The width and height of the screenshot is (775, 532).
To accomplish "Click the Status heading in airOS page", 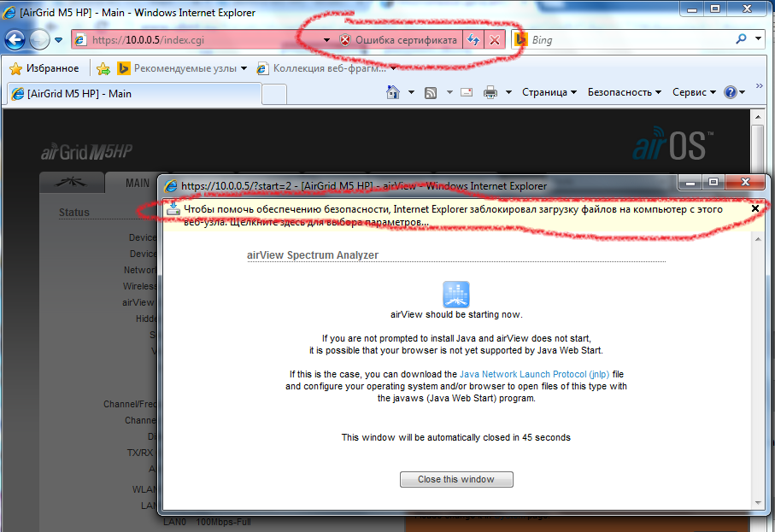I will 74,213.
